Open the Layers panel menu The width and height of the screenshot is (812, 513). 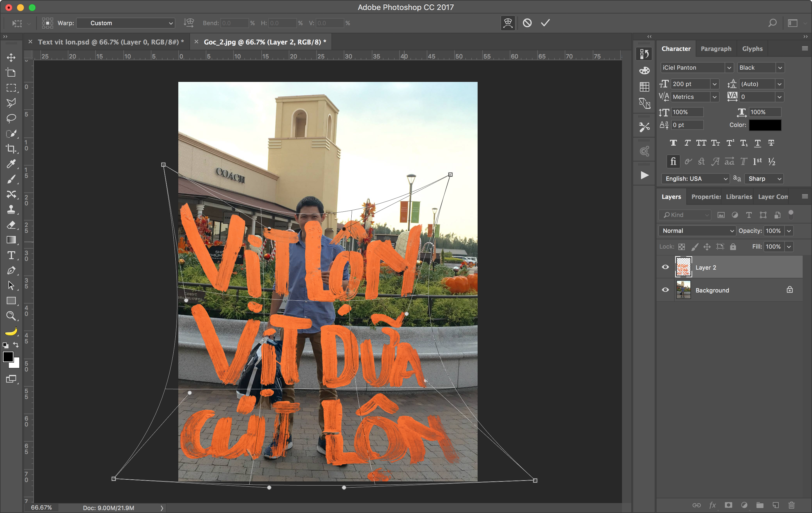pyautogui.click(x=805, y=197)
